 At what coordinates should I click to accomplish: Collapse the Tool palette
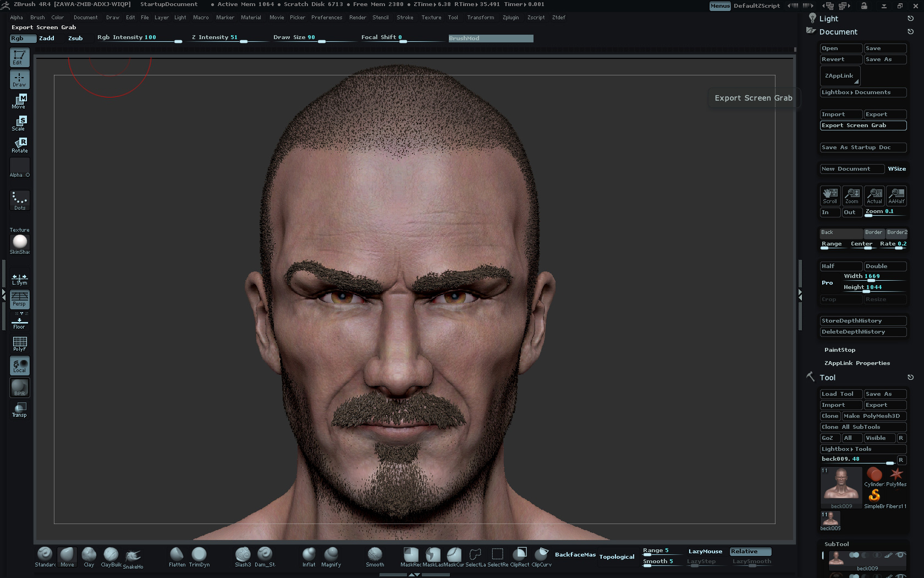(x=827, y=378)
